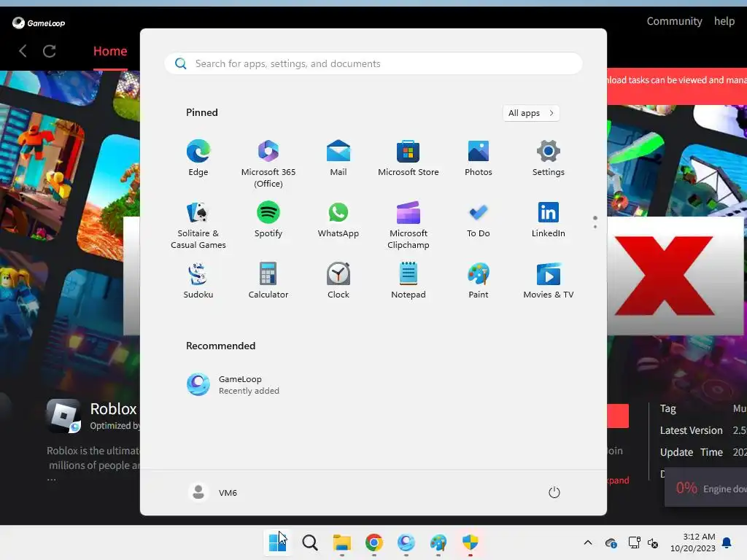Click the Windows Start button on taskbar

277,542
